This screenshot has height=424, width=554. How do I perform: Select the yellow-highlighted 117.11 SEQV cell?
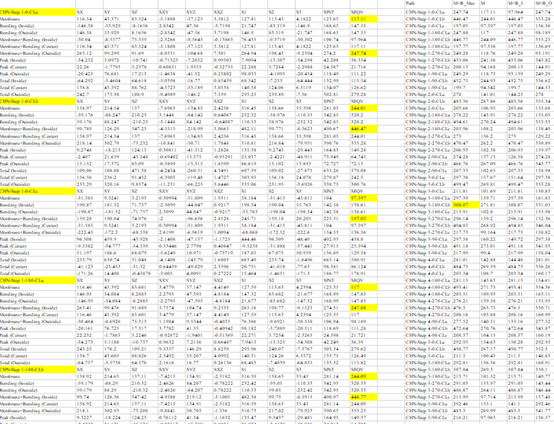pos(364,19)
